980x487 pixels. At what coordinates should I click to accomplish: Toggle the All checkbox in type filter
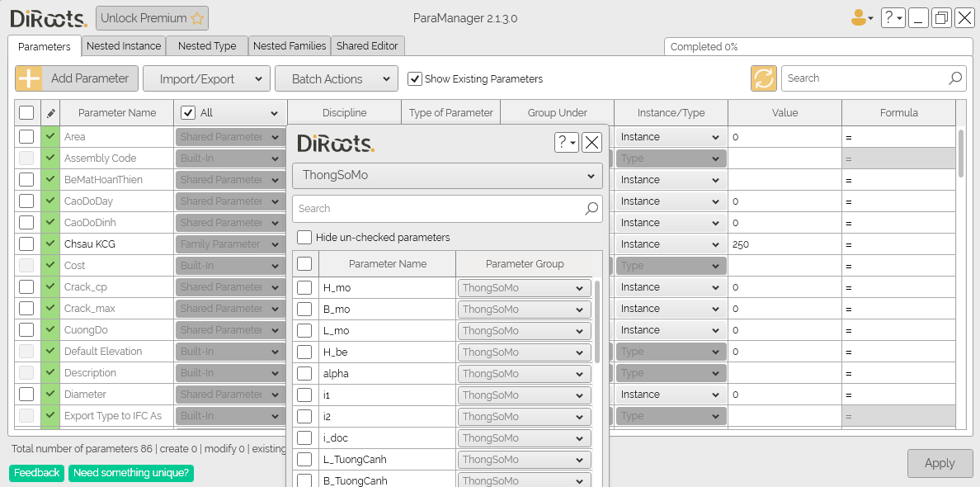187,112
